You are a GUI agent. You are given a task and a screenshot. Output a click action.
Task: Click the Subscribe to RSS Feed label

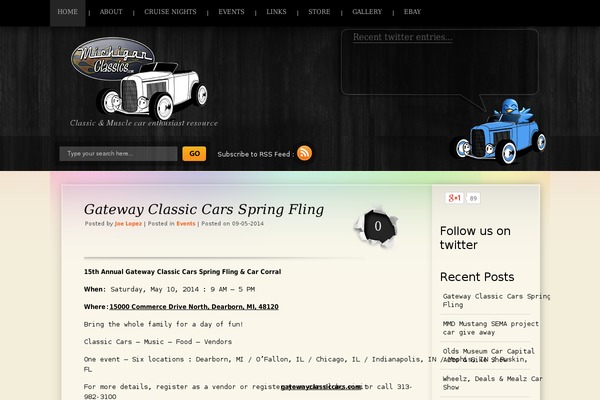point(256,154)
